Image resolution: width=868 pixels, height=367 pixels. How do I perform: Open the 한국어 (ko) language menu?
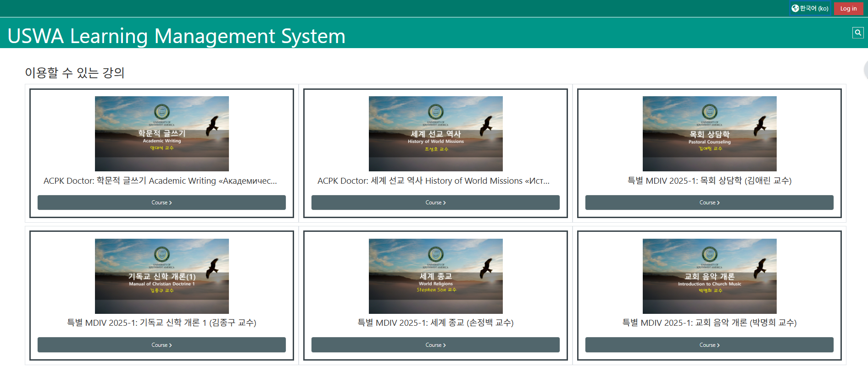(x=810, y=8)
